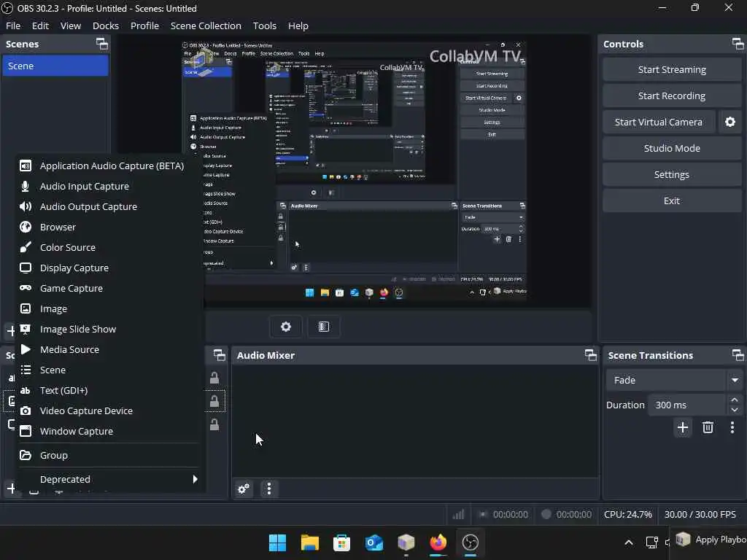
Task: Choose Window Capture from the menu
Action: pos(108,431)
